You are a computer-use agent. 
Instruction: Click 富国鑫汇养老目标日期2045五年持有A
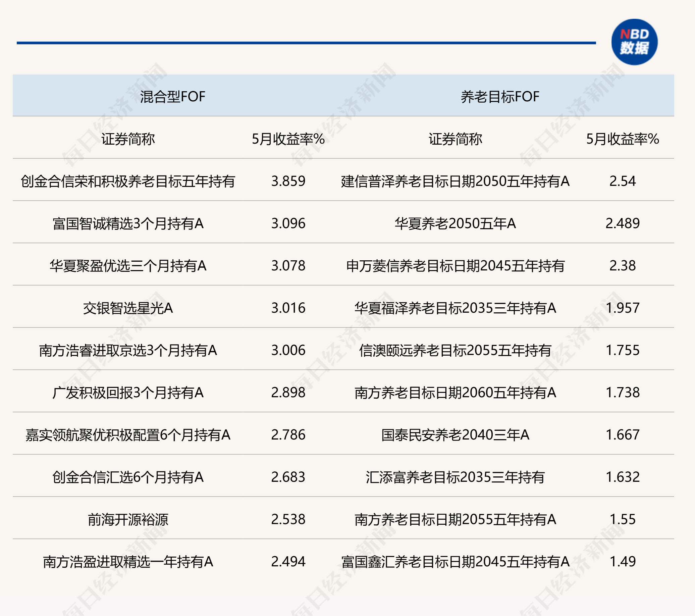(455, 562)
